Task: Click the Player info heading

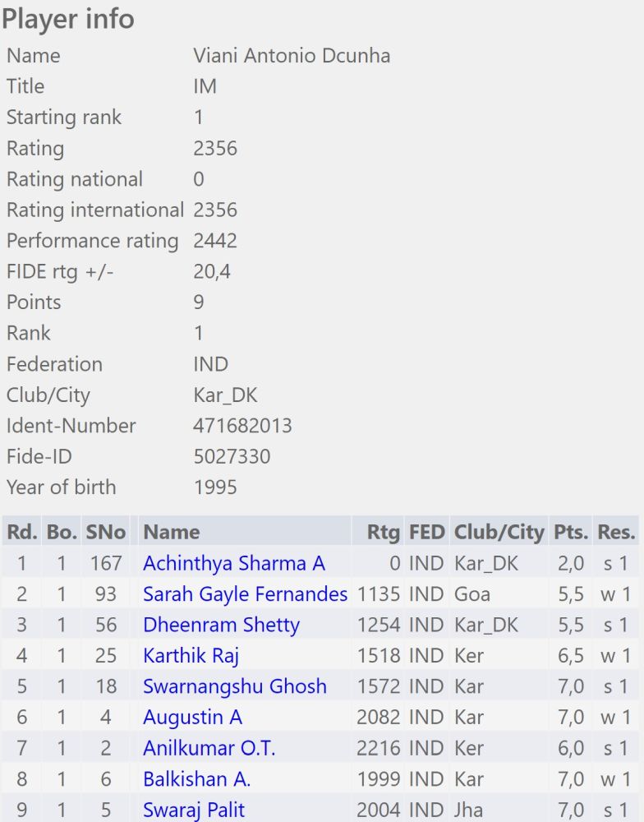Action: (x=68, y=19)
